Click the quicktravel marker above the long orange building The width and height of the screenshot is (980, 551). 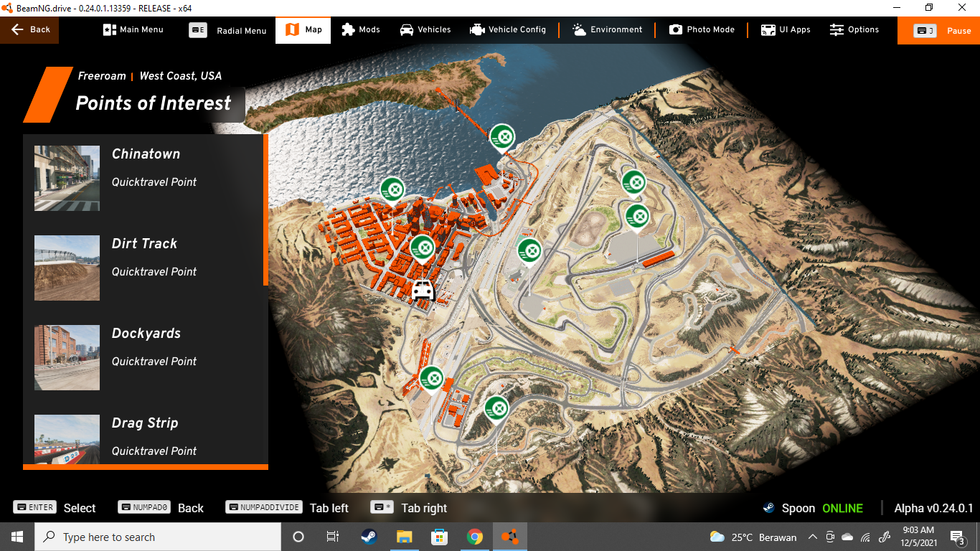coord(637,216)
